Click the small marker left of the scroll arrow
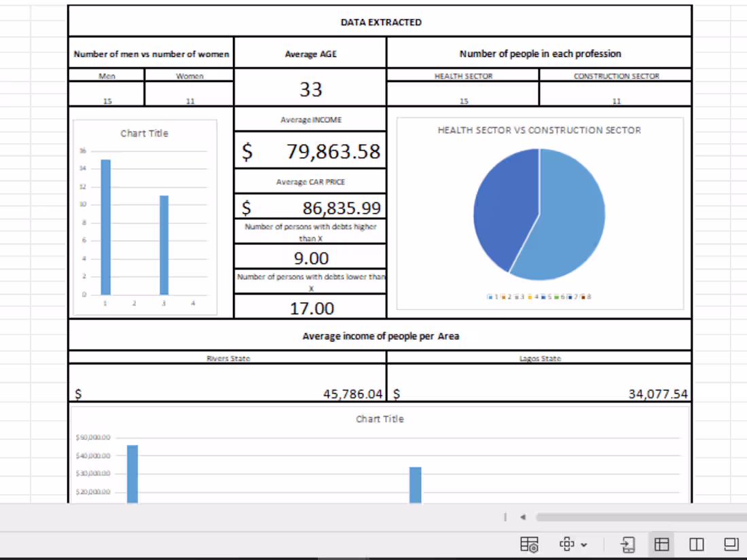 [x=505, y=517]
